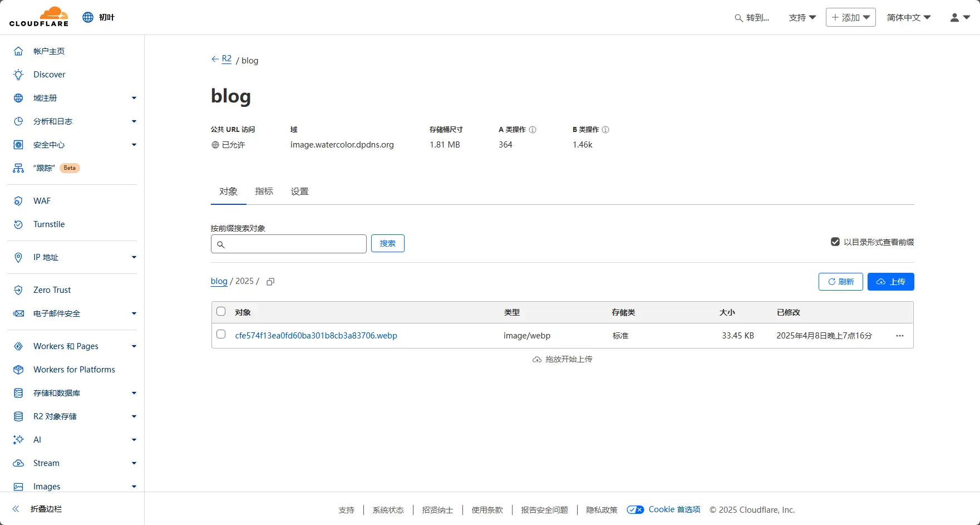Switch to the 设置 tab
Image resolution: width=980 pixels, height=525 pixels.
click(x=299, y=191)
